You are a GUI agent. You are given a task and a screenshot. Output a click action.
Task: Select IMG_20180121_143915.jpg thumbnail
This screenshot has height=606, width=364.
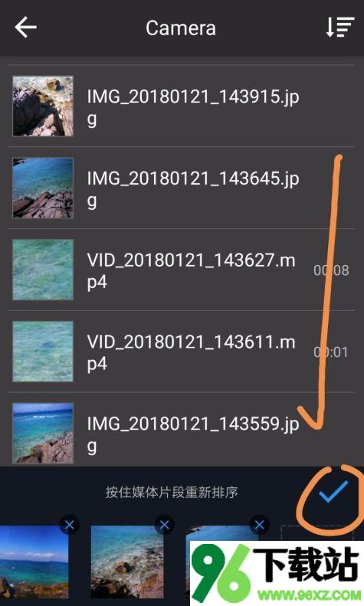(43, 106)
